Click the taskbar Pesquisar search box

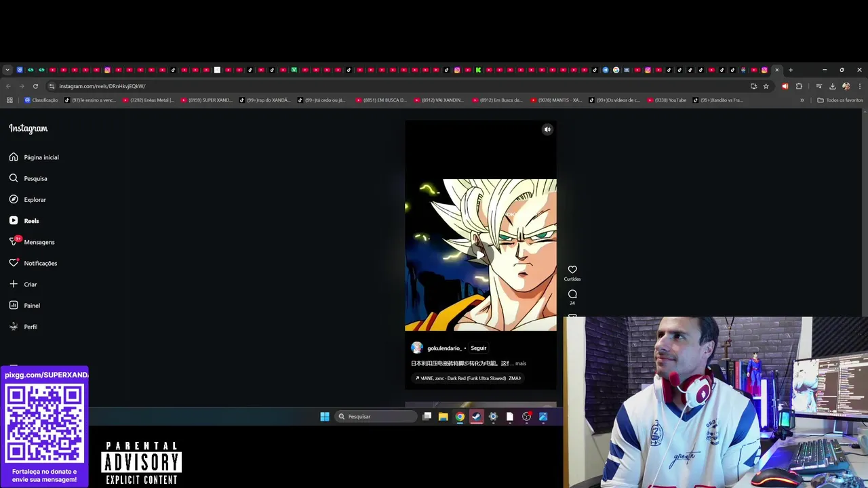(x=376, y=417)
